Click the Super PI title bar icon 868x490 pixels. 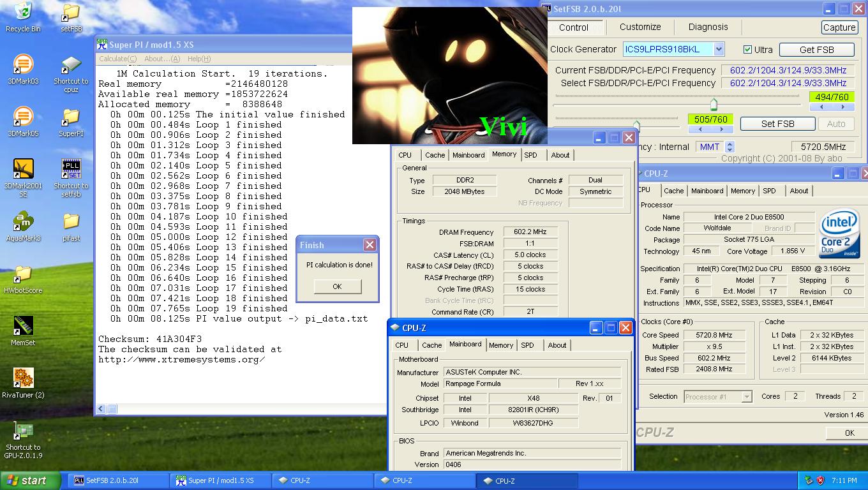click(102, 44)
